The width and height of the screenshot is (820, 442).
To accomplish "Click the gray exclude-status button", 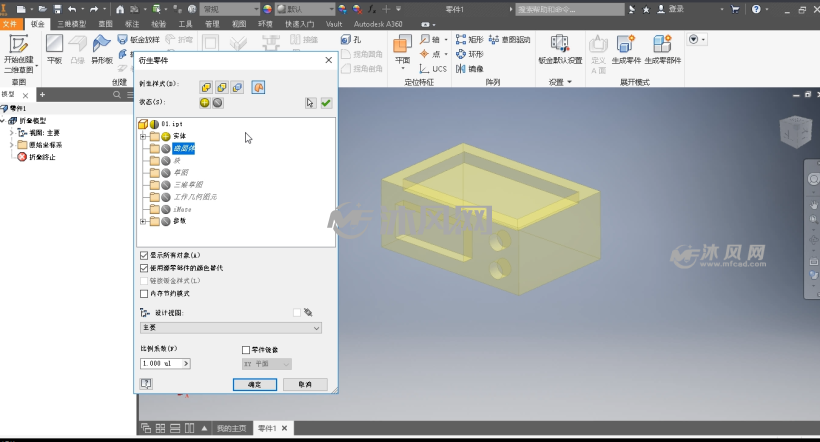I will (218, 103).
